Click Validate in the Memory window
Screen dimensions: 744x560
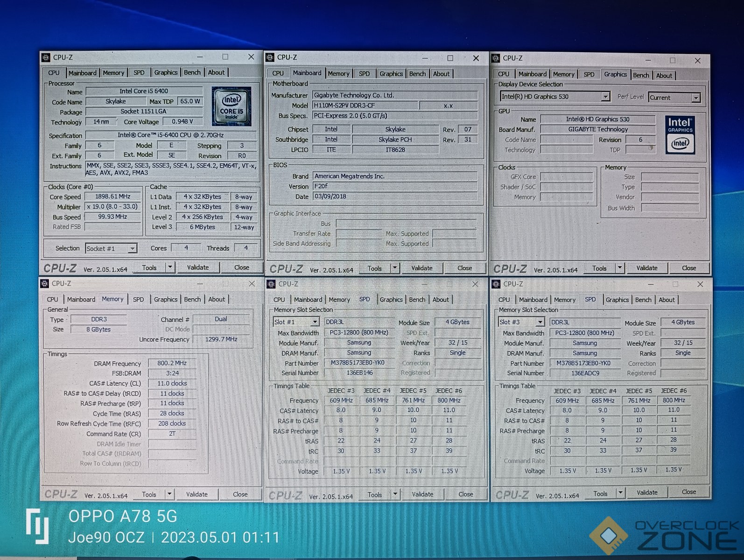pos(197,494)
